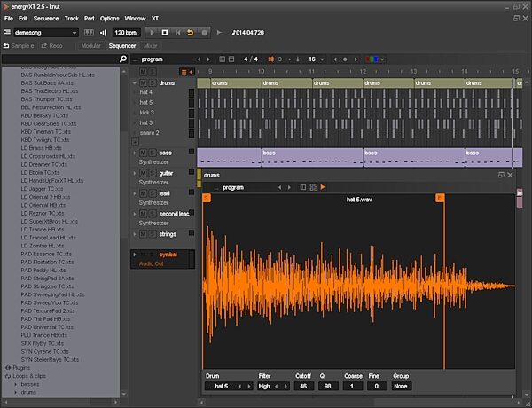532x408 pixels.
Task: Expand the bass track
Action: (135, 153)
